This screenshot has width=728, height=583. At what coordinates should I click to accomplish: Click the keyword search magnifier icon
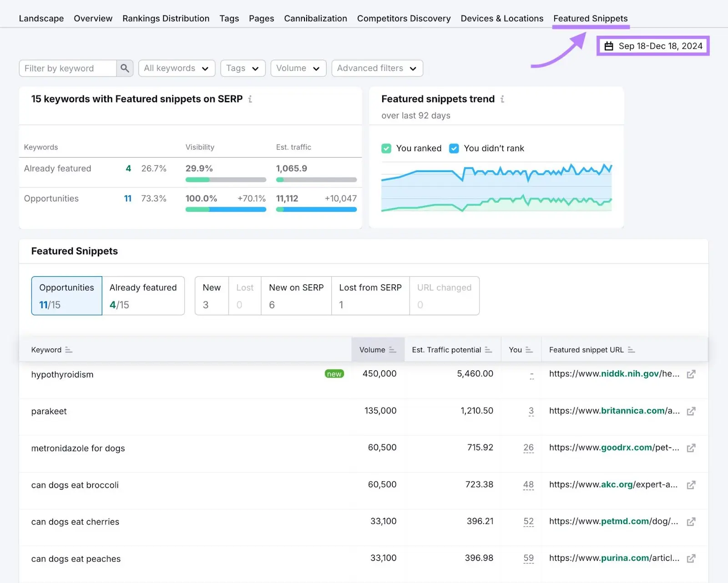click(x=125, y=68)
